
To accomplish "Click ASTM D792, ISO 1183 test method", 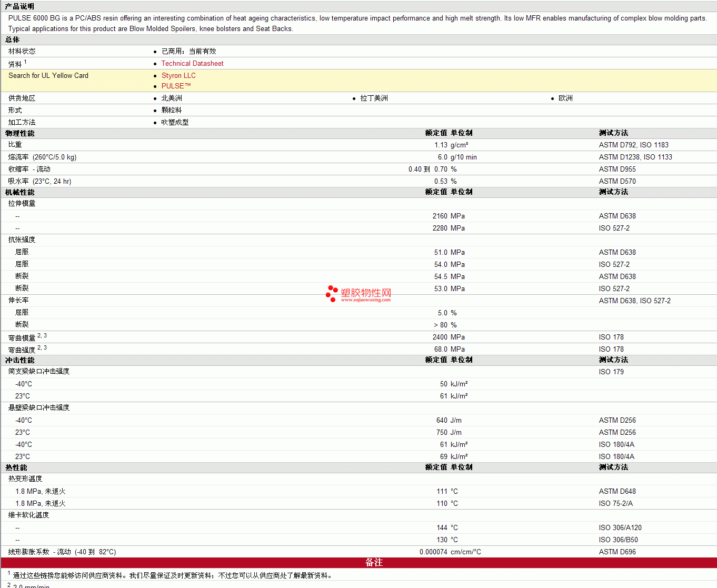I will pos(633,145).
